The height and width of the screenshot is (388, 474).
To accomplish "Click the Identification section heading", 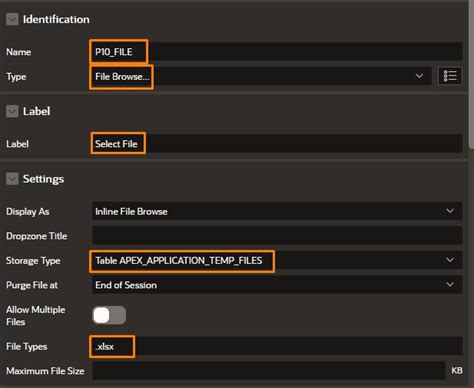I will pyautogui.click(x=56, y=19).
